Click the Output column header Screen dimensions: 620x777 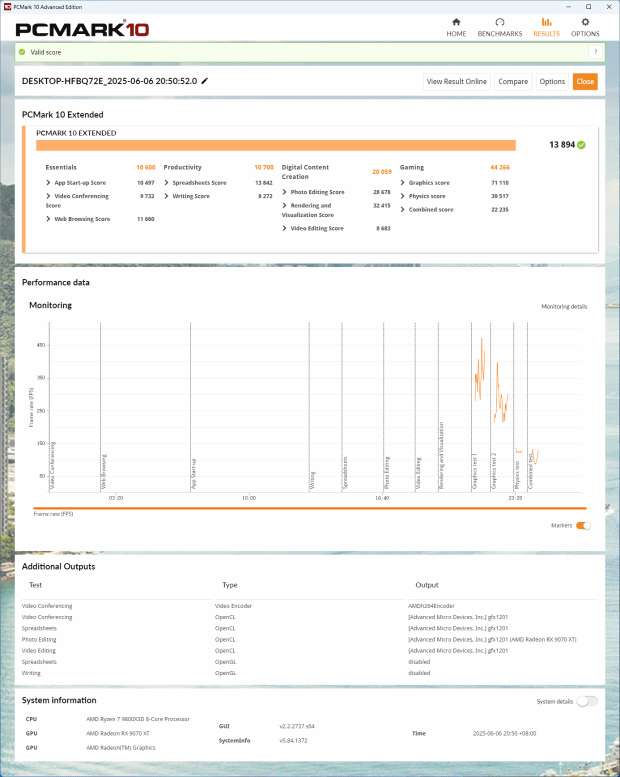(x=427, y=585)
